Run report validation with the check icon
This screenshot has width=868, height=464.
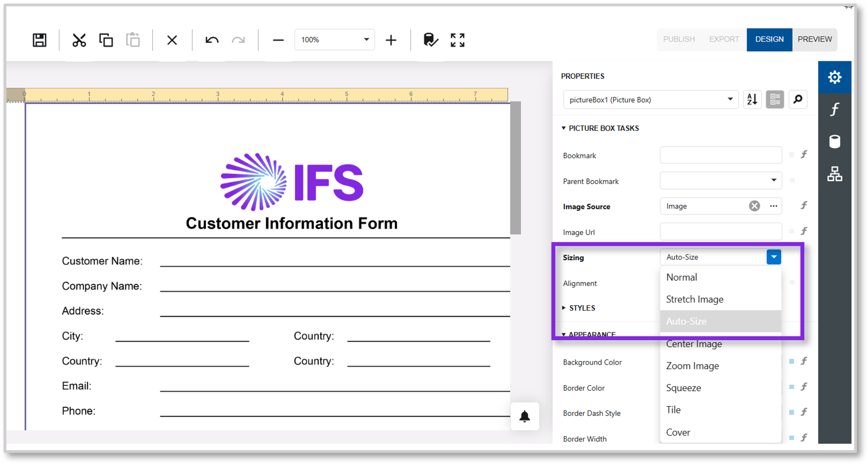point(430,40)
